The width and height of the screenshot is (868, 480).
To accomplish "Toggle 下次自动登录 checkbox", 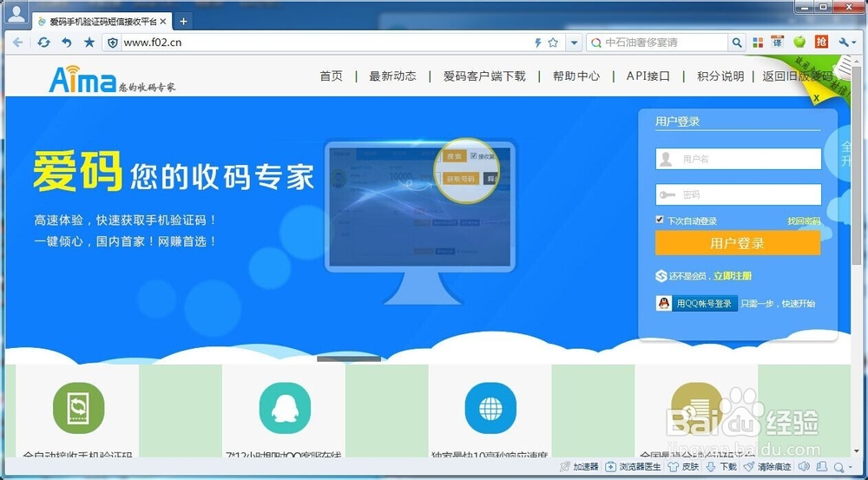I will pos(660,220).
